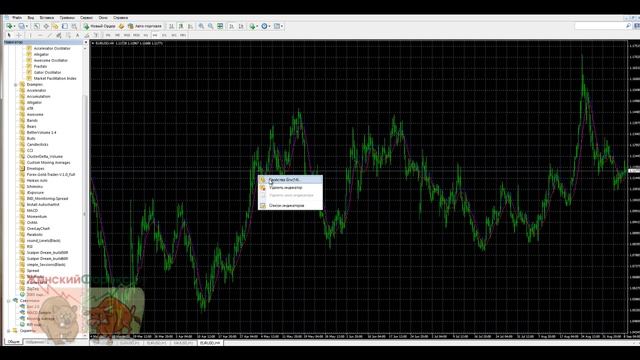Open the indicators list green plus icon
The image size is (640, 360).
coord(252,26)
